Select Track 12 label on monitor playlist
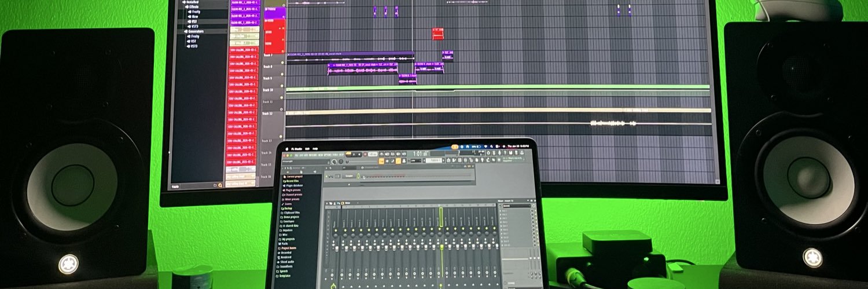 pyautogui.click(x=267, y=114)
